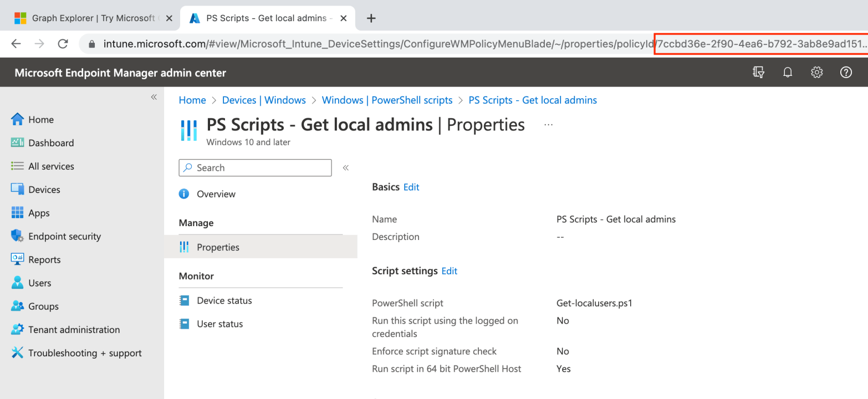The image size is (868, 399).
Task: Reload the page with browser refresh
Action: [x=63, y=44]
